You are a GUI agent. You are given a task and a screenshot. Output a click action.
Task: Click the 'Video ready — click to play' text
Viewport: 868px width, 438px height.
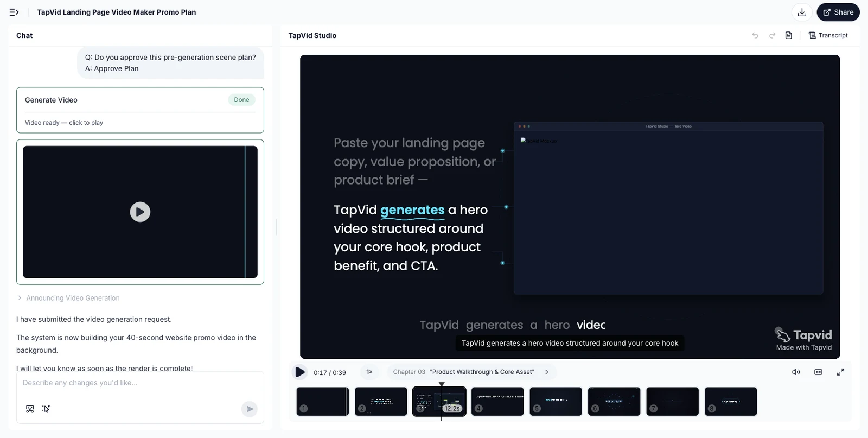64,123
